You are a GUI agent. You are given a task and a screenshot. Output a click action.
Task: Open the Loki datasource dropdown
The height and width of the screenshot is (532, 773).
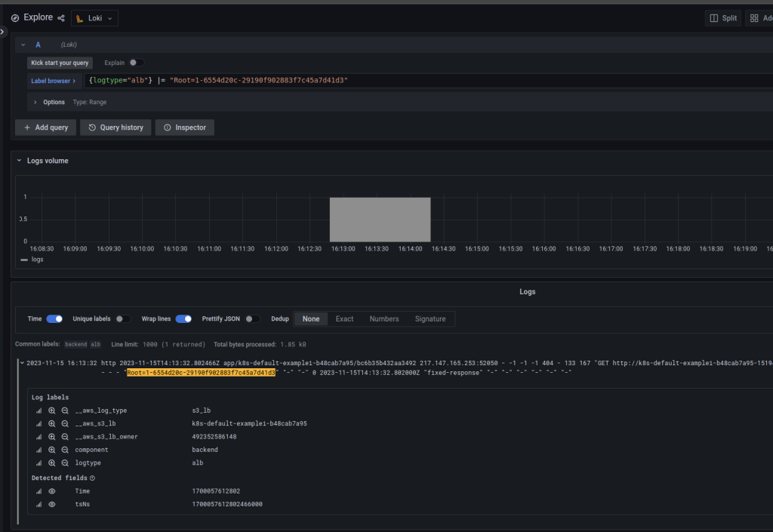tap(94, 17)
